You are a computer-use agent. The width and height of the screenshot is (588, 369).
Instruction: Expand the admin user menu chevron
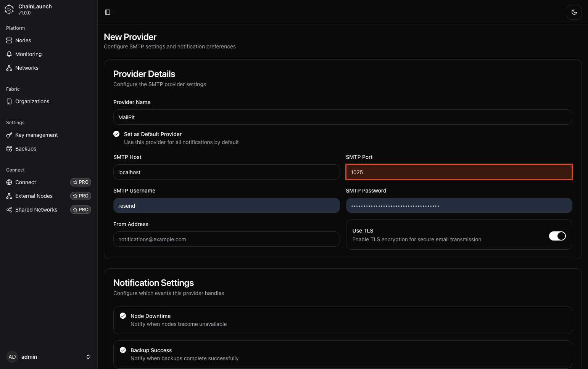(x=88, y=357)
